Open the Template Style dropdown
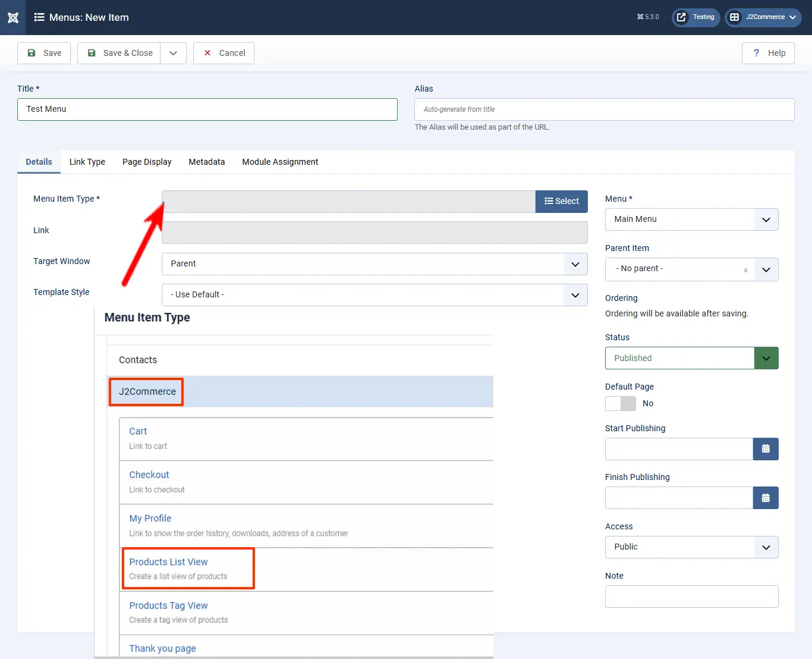Image resolution: width=812 pixels, height=659 pixels. 374,295
